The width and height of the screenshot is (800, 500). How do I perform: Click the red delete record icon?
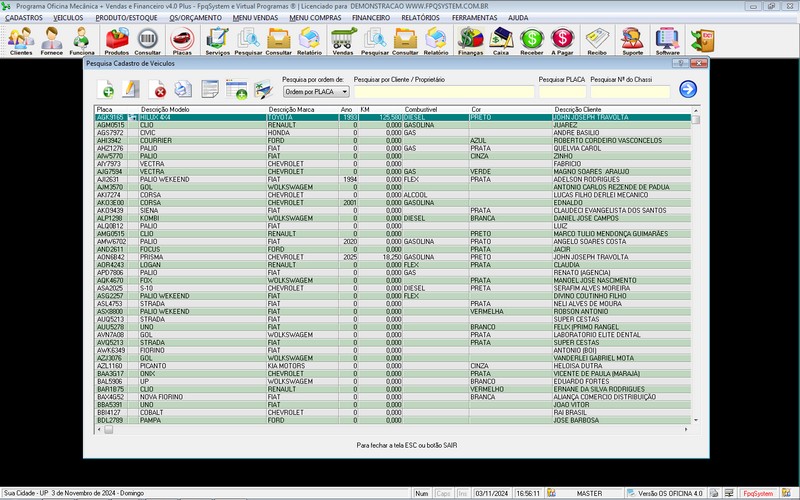[x=159, y=91]
